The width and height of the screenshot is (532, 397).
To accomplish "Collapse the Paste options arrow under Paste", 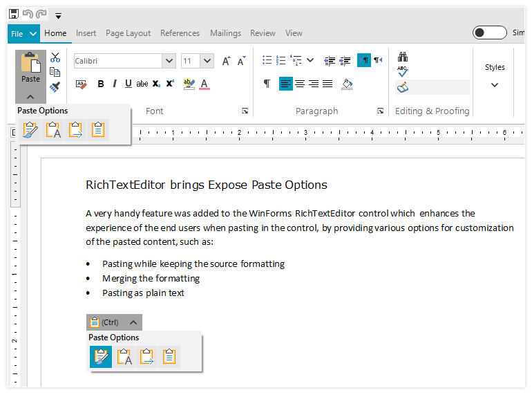I will (30, 97).
